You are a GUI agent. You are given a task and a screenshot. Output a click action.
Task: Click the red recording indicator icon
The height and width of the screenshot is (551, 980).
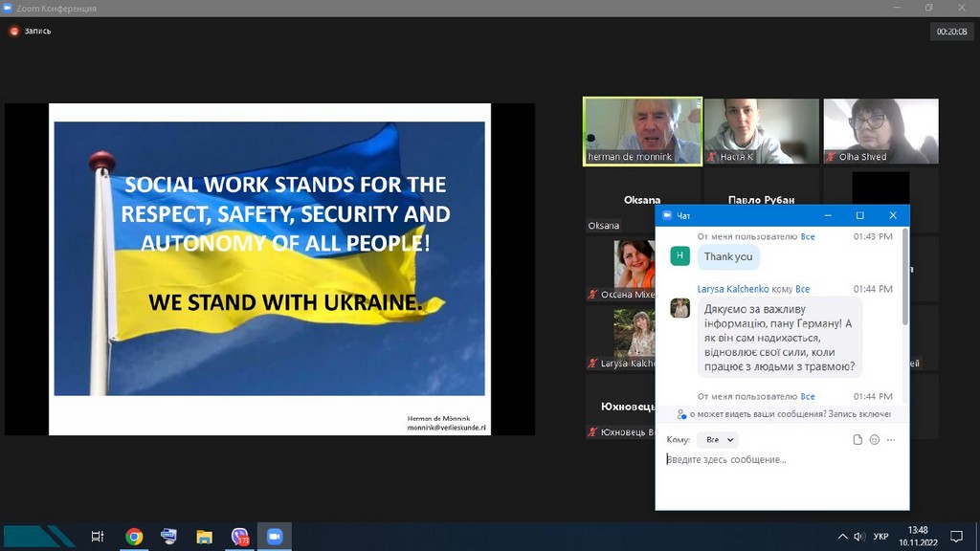[x=14, y=31]
